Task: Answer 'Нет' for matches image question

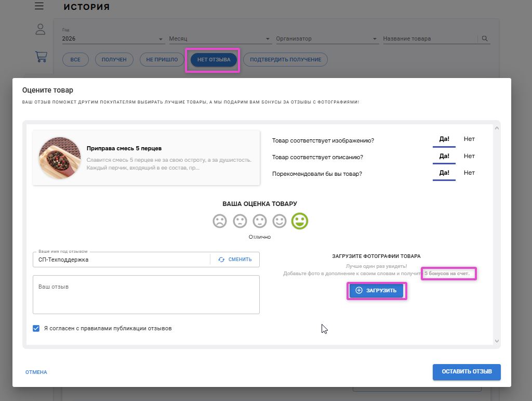Action: [469, 139]
